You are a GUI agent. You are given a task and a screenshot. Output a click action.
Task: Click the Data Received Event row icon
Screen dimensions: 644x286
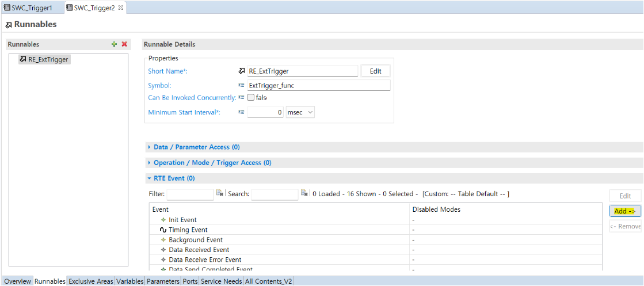[163, 250]
